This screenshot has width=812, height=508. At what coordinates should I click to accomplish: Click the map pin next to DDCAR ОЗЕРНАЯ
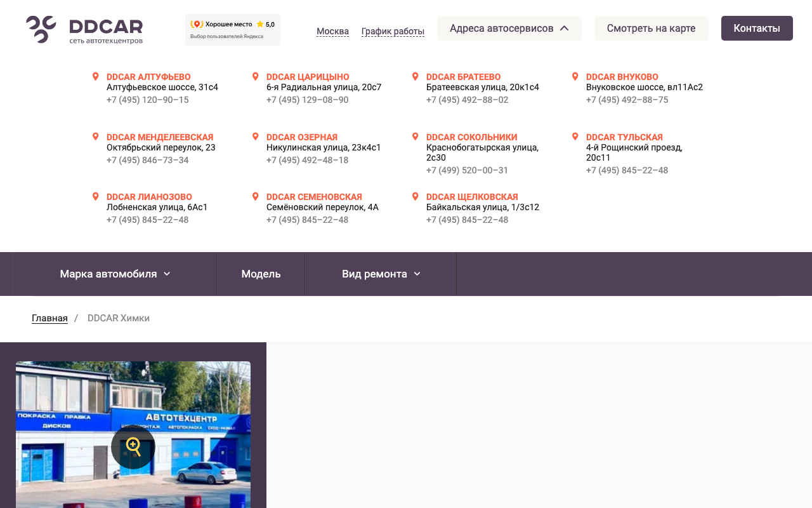click(x=256, y=137)
